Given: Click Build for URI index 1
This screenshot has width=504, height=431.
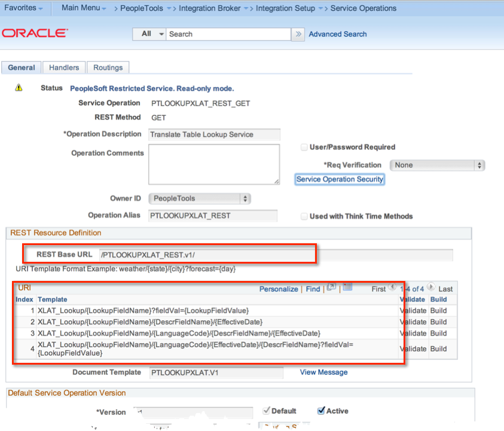Looking at the screenshot, I should (438, 310).
